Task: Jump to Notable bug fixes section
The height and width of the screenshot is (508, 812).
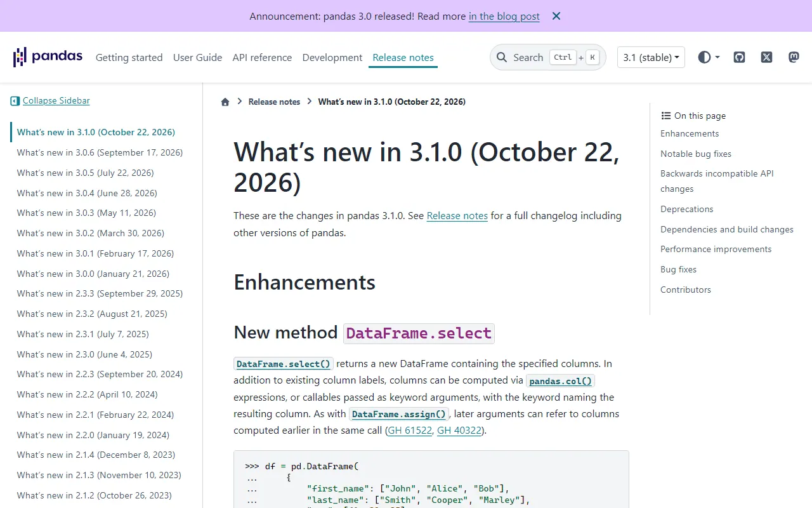Action: click(x=696, y=154)
